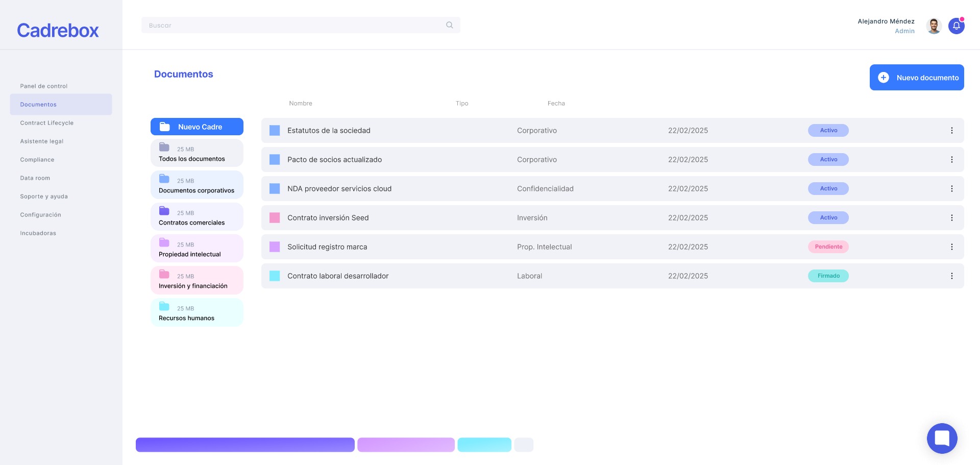Click the Cadrebox logo
Viewport: 980px width, 465px height.
[x=58, y=31]
